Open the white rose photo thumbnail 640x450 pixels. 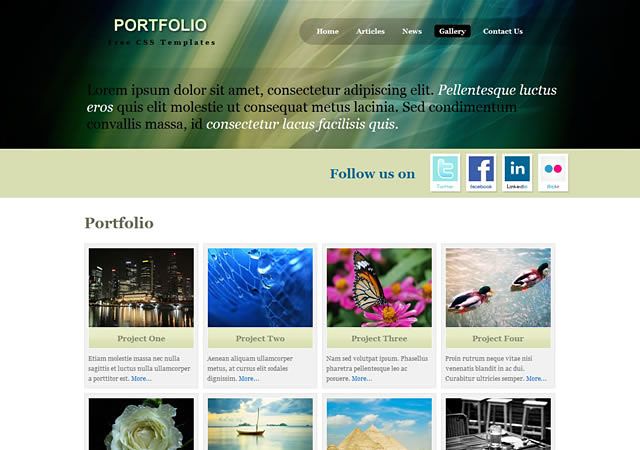(141, 424)
